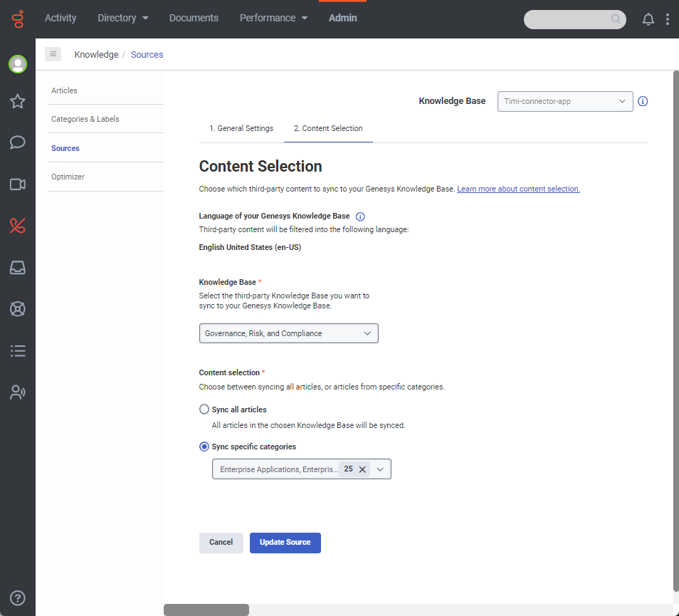Open the Admin menu item
This screenshot has height=616, width=679.
pyautogui.click(x=342, y=18)
